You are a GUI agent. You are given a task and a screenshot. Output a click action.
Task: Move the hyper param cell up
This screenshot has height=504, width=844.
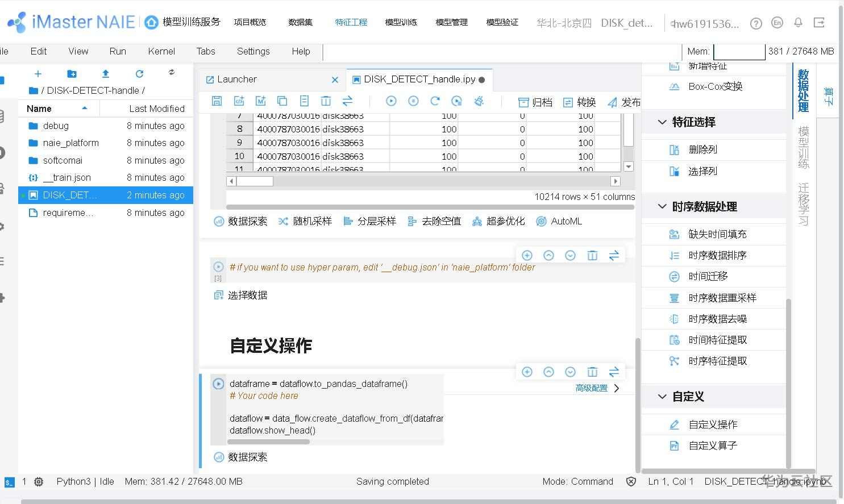coord(548,256)
